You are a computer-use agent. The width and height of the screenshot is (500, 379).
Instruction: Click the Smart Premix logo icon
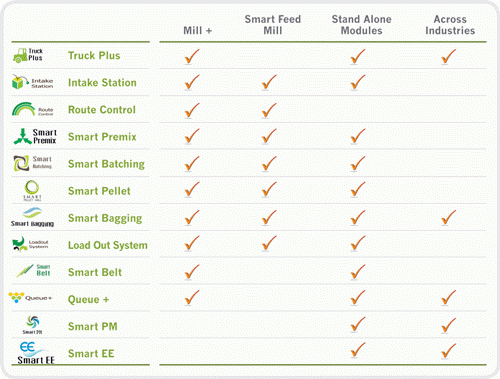(x=22, y=136)
